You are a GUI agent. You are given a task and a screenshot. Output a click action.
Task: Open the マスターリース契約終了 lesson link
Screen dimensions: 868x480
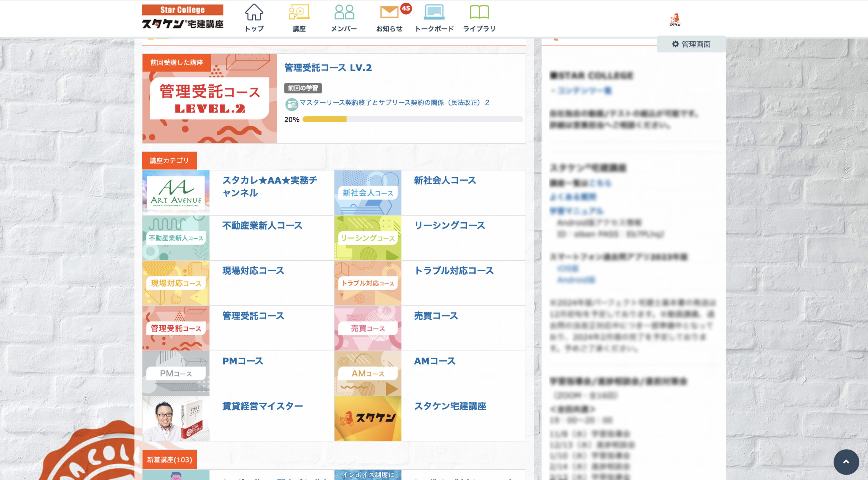point(394,103)
